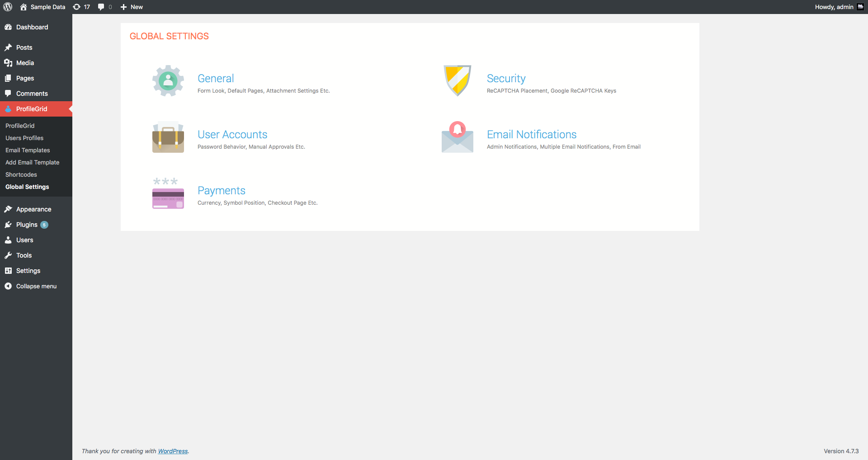Click the plus icon beside New
Image resolution: width=868 pixels, height=460 pixels.
pos(123,7)
